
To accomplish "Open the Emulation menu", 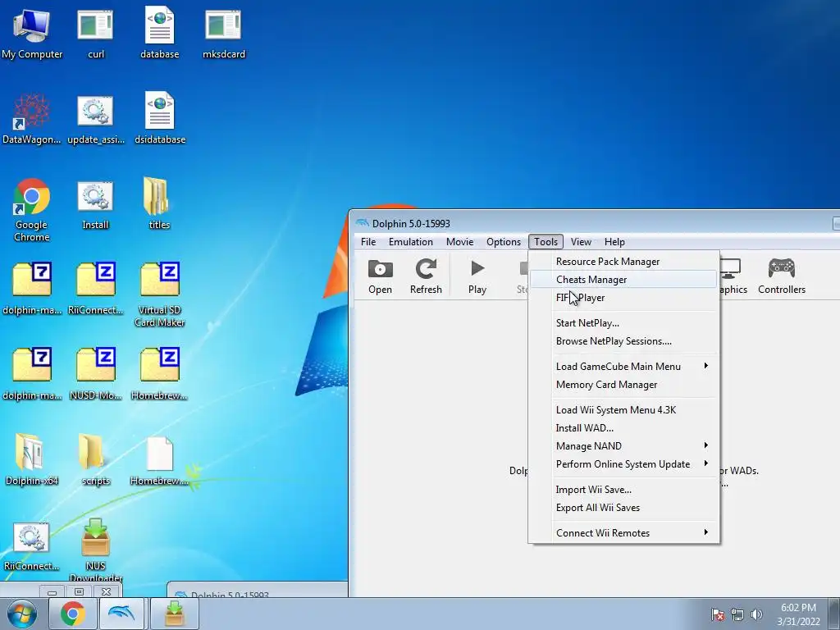I will pyautogui.click(x=411, y=242).
